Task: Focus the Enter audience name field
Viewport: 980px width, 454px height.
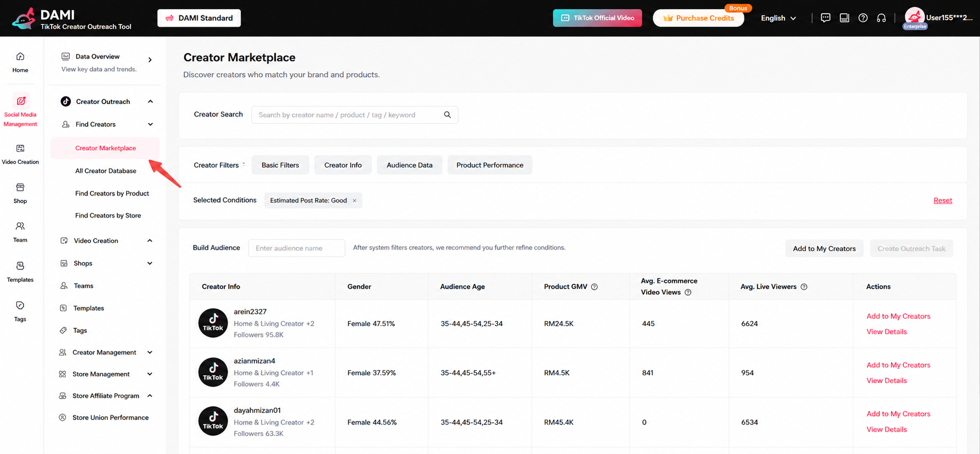Action: [x=296, y=248]
